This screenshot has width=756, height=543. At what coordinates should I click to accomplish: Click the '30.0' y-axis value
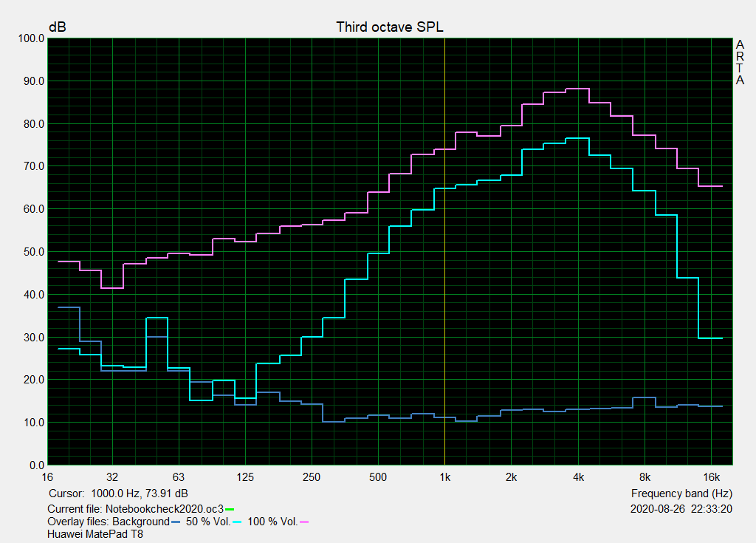pos(34,338)
